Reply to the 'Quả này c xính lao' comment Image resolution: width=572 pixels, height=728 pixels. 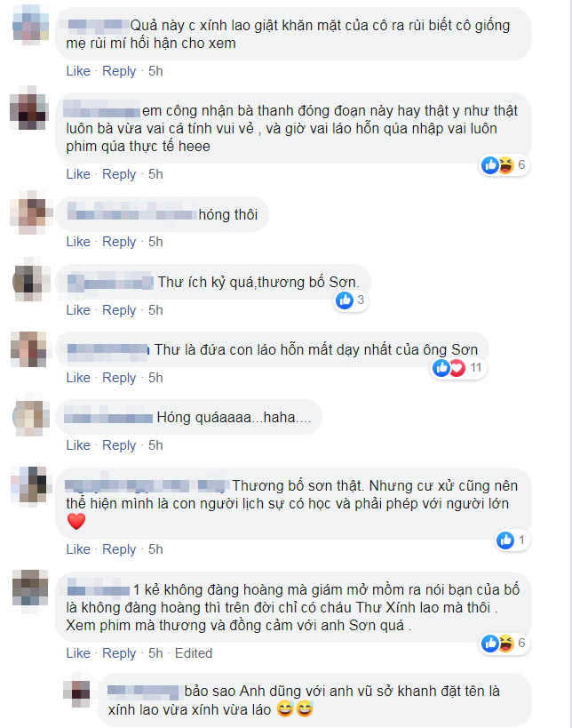pos(119,71)
